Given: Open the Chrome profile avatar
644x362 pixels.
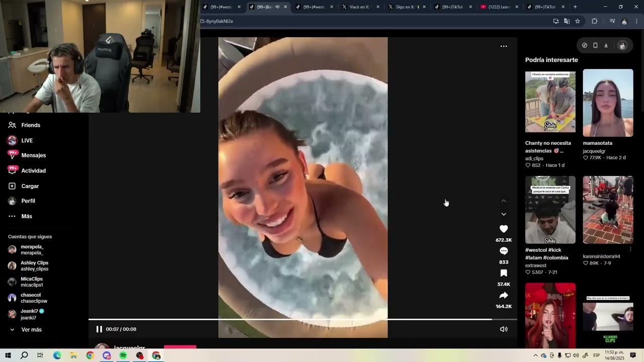Looking at the screenshot, I should click(x=624, y=21).
